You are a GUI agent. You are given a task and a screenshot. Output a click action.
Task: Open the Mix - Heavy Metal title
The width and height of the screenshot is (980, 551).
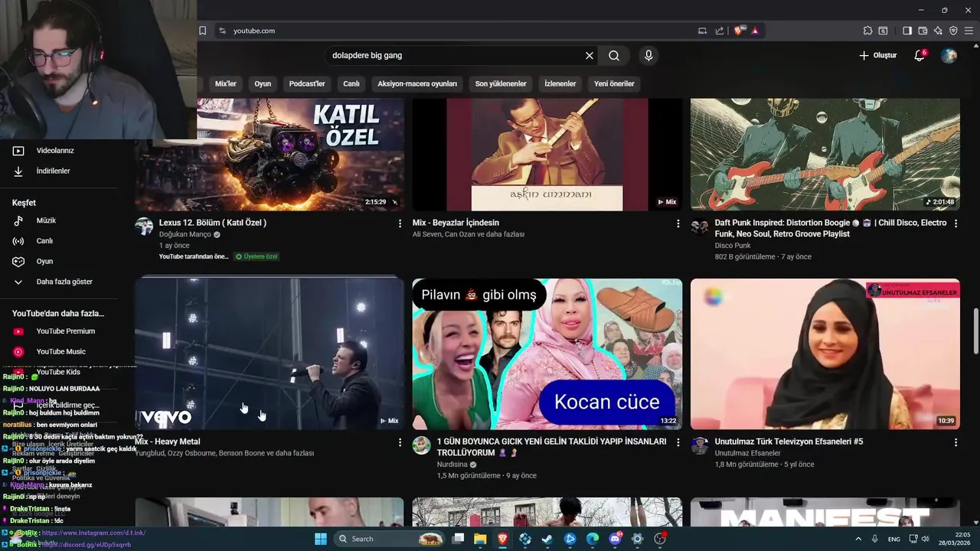[x=168, y=442]
